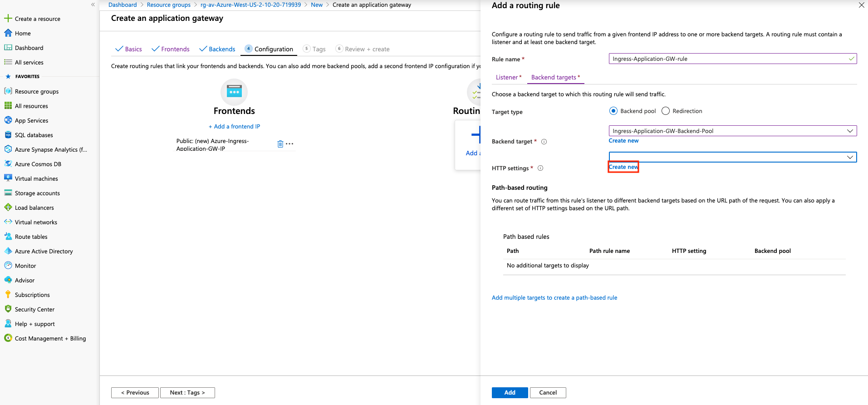Click the Backend pool column header
Screen dimensions: 868x405
pos(772,251)
